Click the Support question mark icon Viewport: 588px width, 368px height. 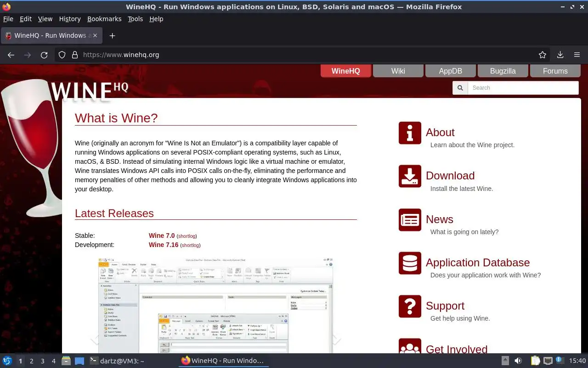[x=410, y=306]
